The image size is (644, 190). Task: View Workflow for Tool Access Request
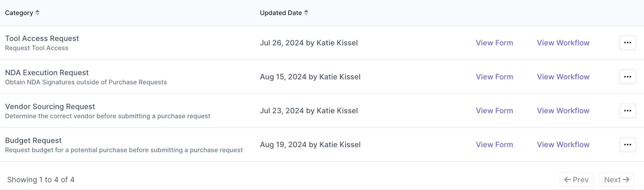tap(563, 43)
